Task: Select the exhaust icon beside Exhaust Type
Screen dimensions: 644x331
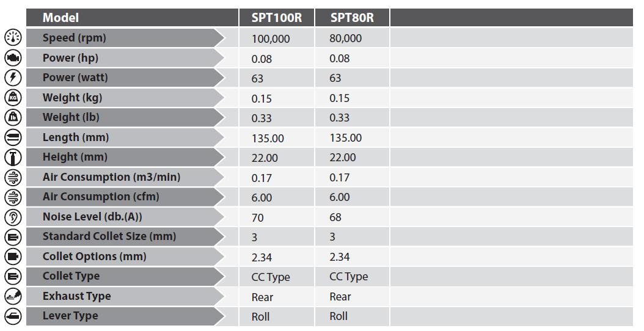Action: (13, 297)
